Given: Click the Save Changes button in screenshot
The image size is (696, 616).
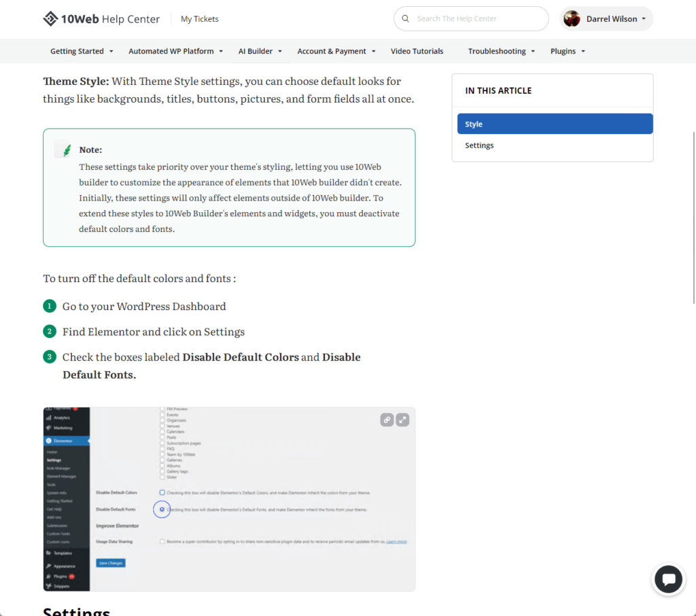Looking at the screenshot, I should click(111, 563).
